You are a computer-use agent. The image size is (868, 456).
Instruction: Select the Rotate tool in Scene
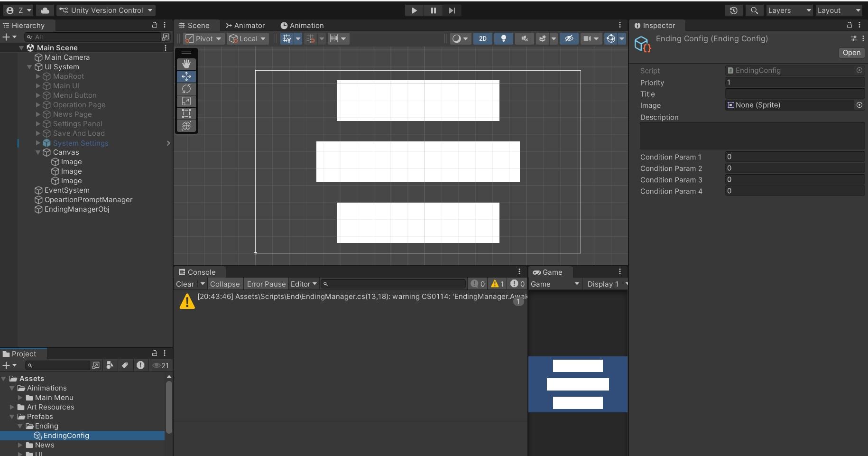click(186, 89)
